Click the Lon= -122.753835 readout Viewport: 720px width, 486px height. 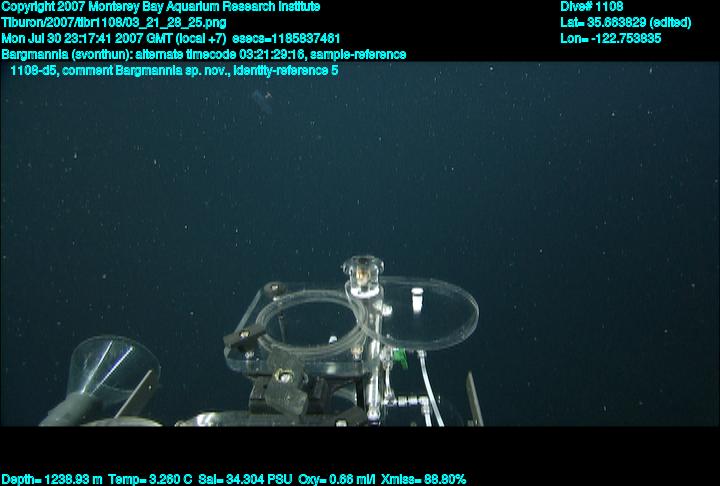611,39
